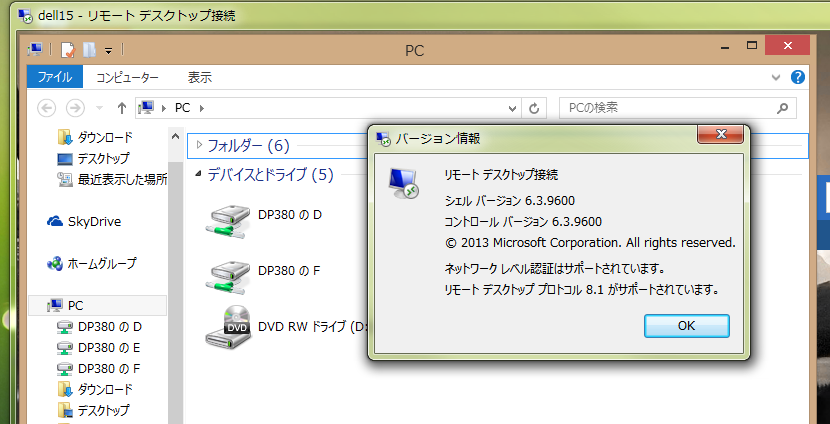Click the PCの検索 search box

[x=678, y=108]
